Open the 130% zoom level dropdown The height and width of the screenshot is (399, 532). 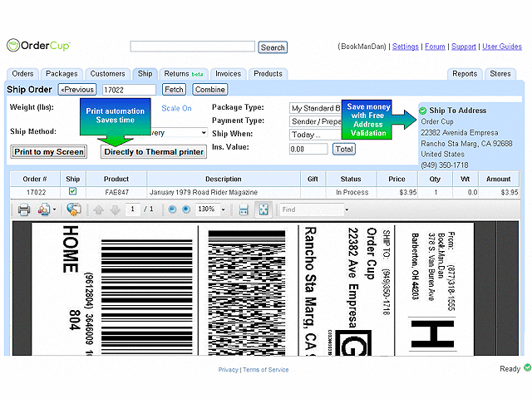(x=224, y=209)
